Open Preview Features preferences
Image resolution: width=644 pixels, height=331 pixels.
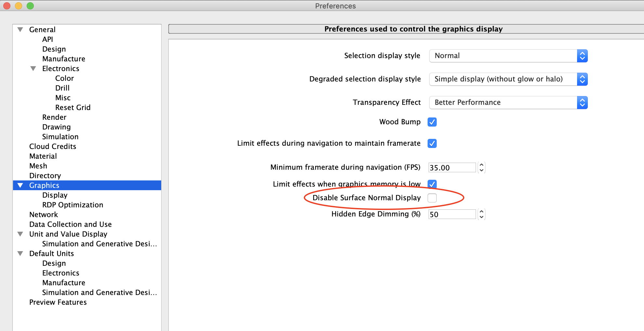coord(58,302)
